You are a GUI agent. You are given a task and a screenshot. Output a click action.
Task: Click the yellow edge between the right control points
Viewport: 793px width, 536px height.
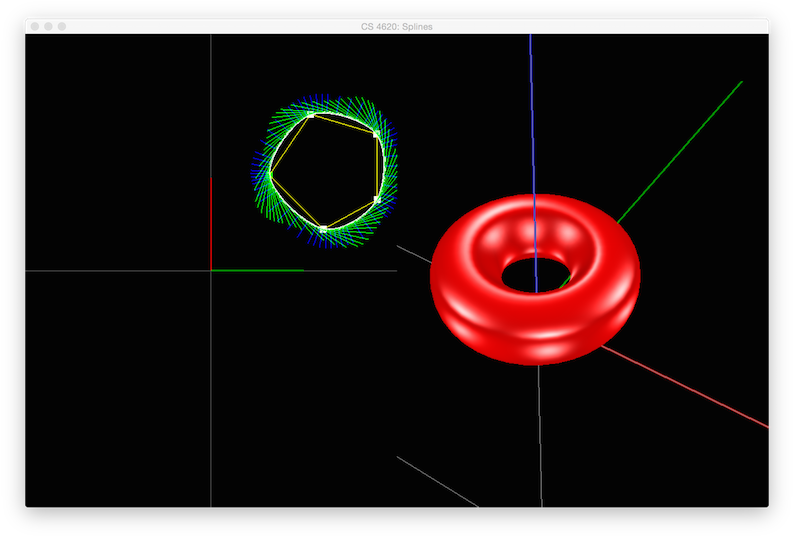(x=377, y=167)
